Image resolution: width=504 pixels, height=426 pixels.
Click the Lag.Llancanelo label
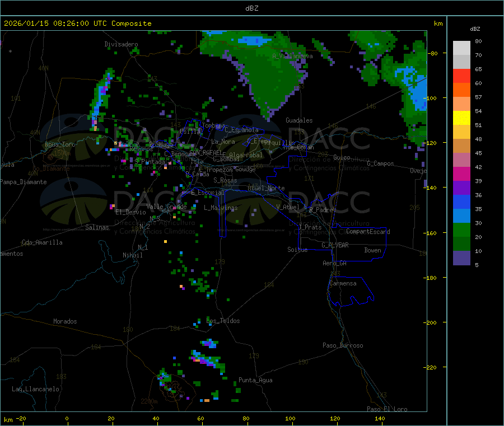pos(36,390)
